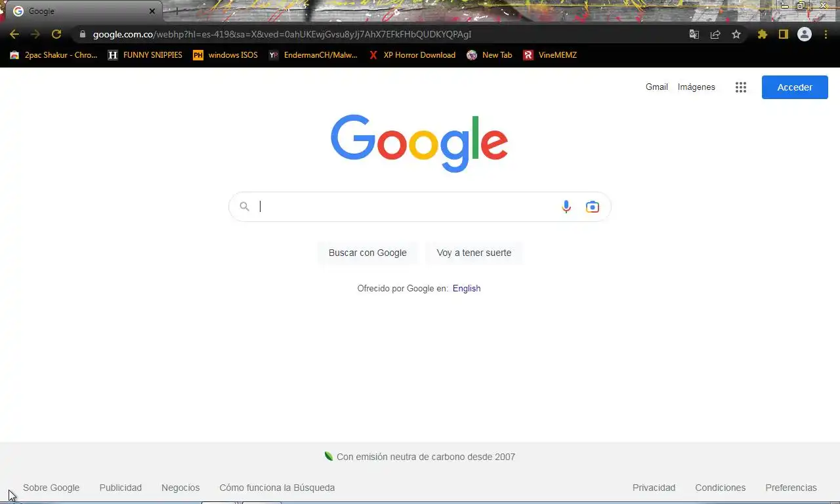
Task: Reload the page with the refresh icon
Action: point(56,34)
